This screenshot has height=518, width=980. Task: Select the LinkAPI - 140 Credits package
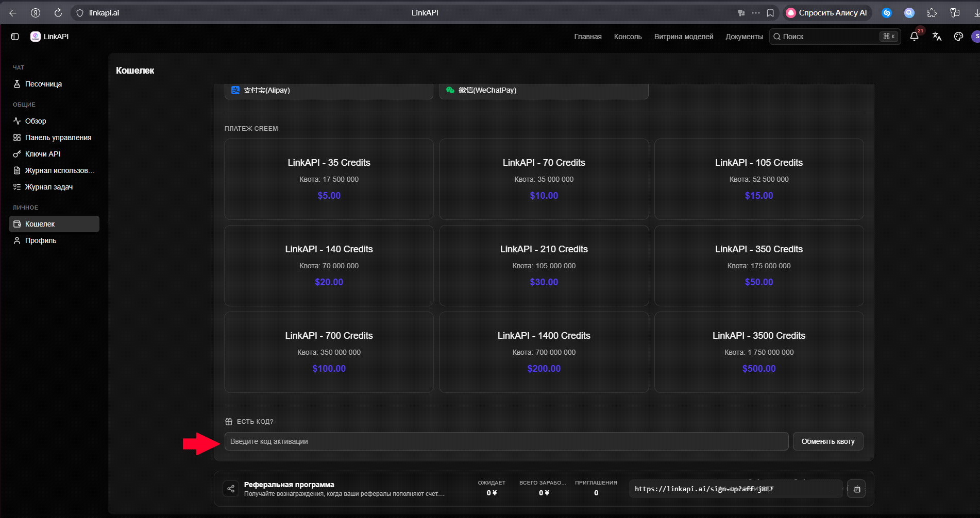tap(329, 266)
